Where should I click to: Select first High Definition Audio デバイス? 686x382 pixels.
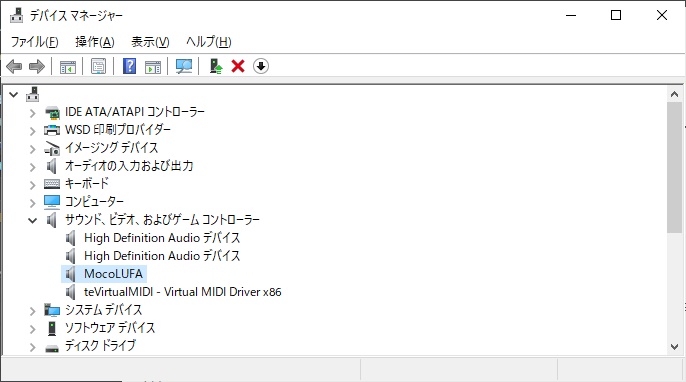click(x=162, y=238)
